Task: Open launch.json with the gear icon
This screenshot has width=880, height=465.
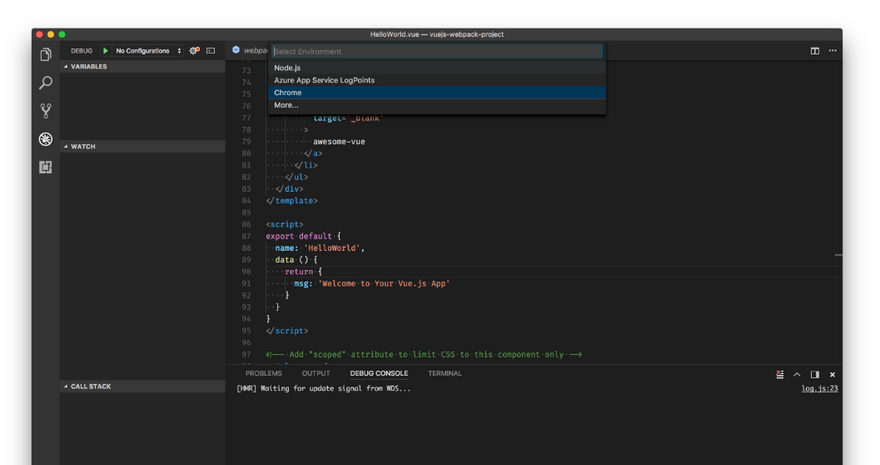Action: click(194, 51)
